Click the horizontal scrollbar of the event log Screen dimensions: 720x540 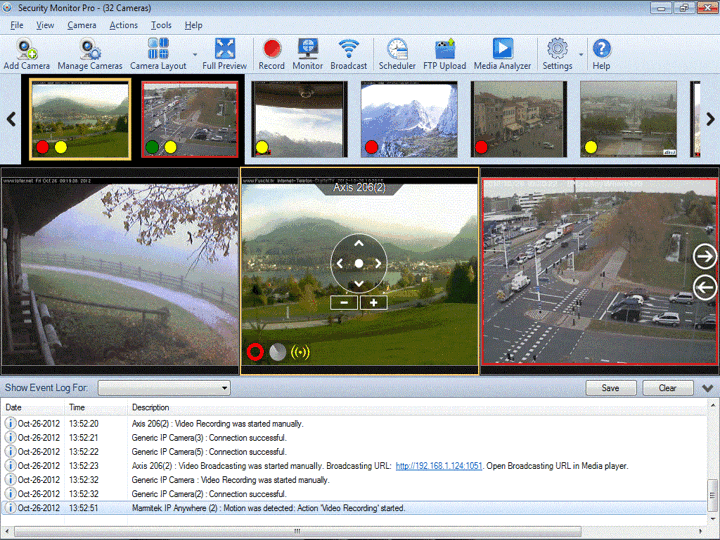(x=298, y=531)
